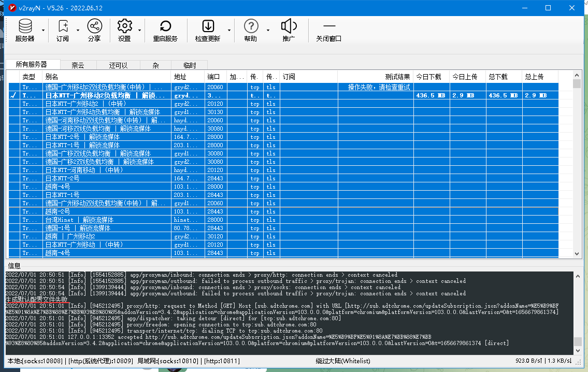The width and height of the screenshot is (588, 372).
Task: Click the v2rayN logo in title bar
Action: (x=12, y=8)
